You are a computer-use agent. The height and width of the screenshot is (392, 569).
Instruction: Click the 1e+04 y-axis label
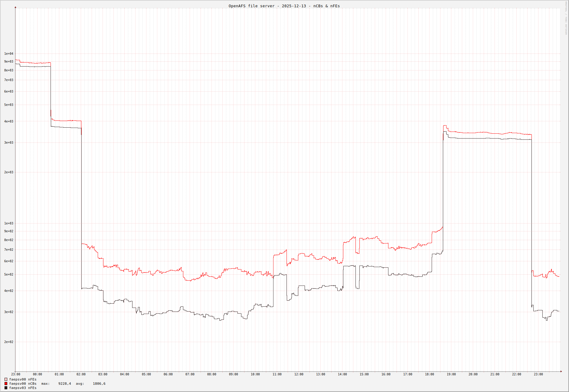click(8, 54)
